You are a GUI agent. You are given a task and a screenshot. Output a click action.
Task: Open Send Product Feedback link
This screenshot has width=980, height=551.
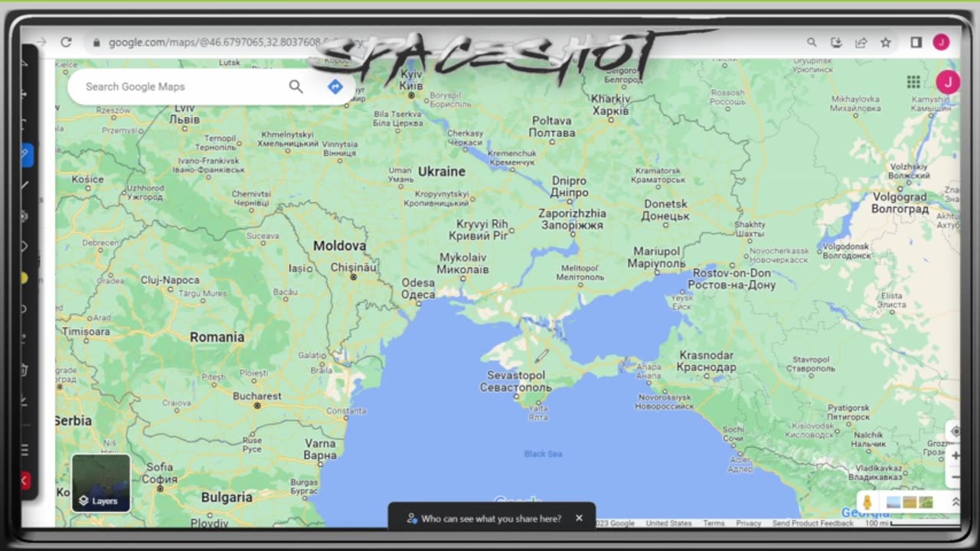tap(812, 523)
